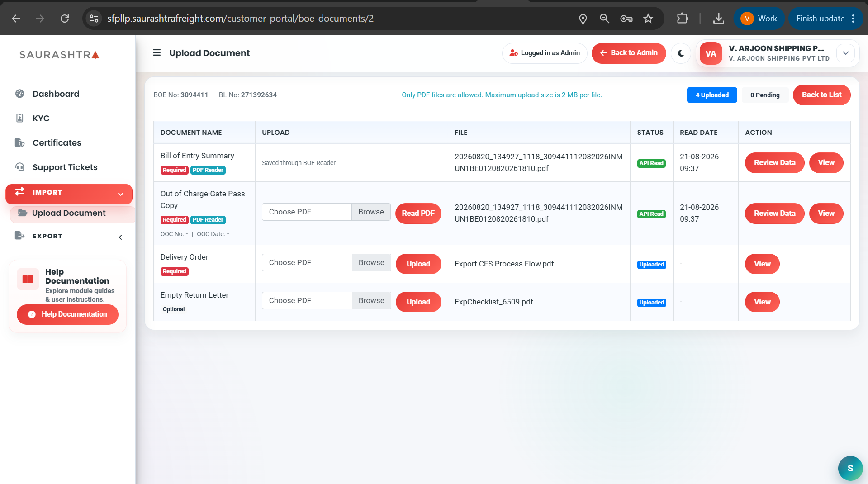The height and width of the screenshot is (484, 868).
Task: Bookmark this page with the star icon
Action: [648, 19]
